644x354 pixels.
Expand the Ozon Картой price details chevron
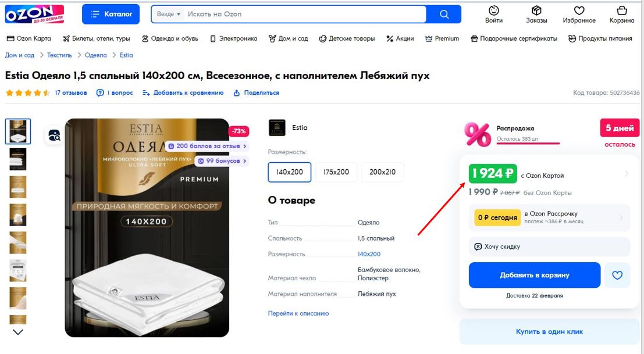[x=627, y=174]
